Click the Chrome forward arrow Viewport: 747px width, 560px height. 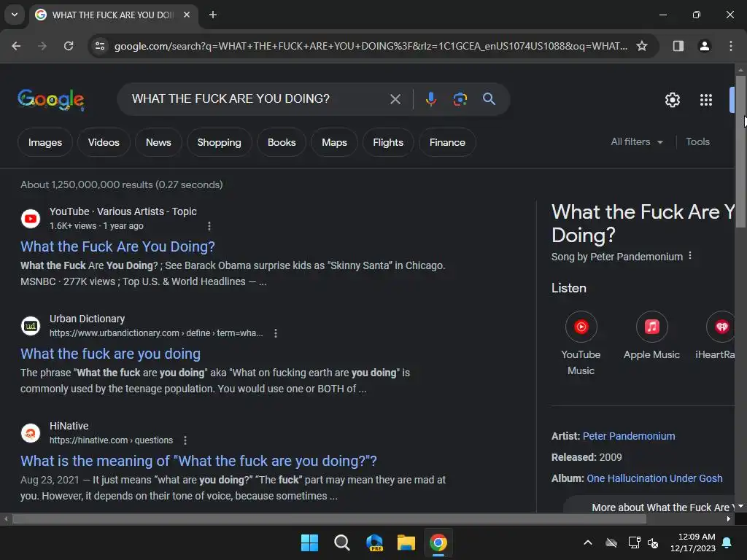point(42,46)
